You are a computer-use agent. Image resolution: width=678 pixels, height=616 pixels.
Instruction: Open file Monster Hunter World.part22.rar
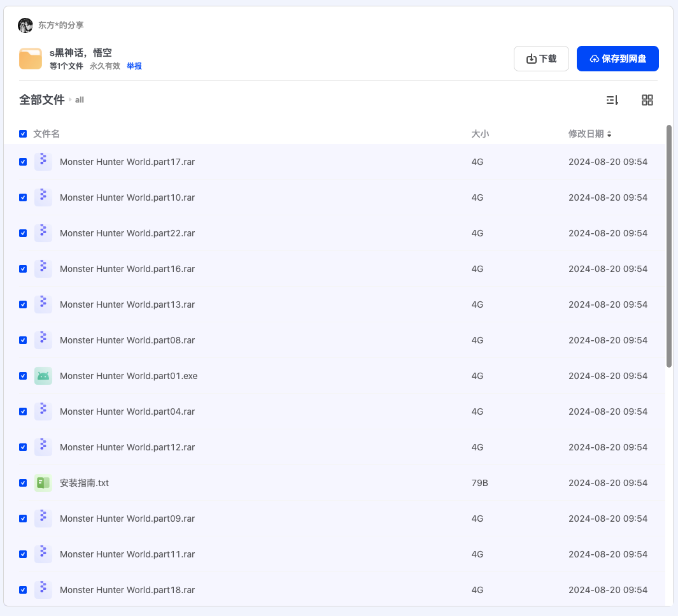tap(127, 233)
